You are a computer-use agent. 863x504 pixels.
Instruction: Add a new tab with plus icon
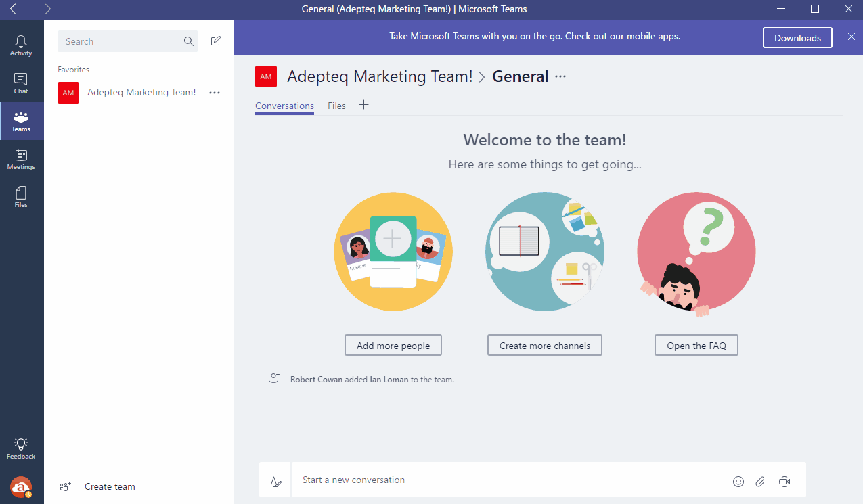363,105
